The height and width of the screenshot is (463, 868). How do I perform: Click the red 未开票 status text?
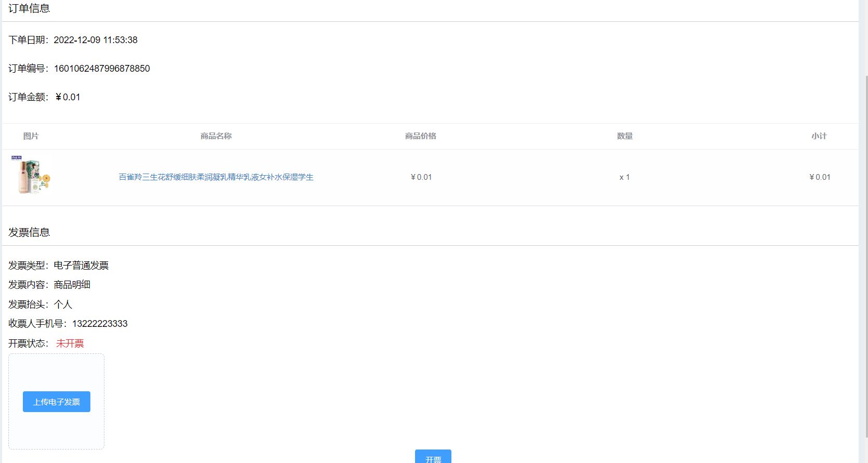point(70,343)
